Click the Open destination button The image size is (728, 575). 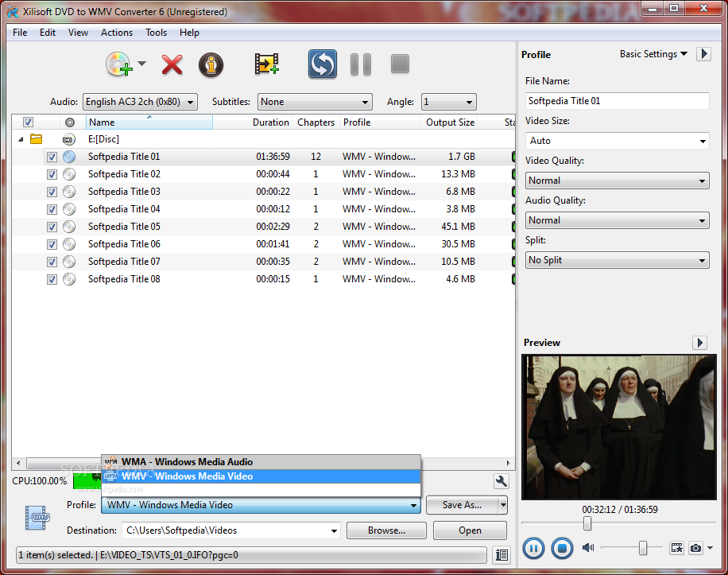coord(470,531)
